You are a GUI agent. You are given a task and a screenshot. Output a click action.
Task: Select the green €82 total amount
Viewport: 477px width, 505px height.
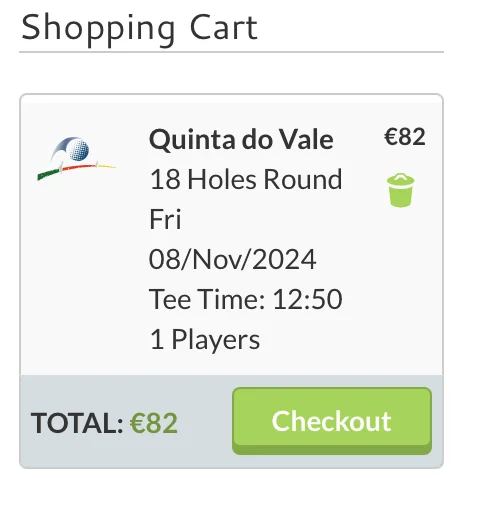coord(154,423)
